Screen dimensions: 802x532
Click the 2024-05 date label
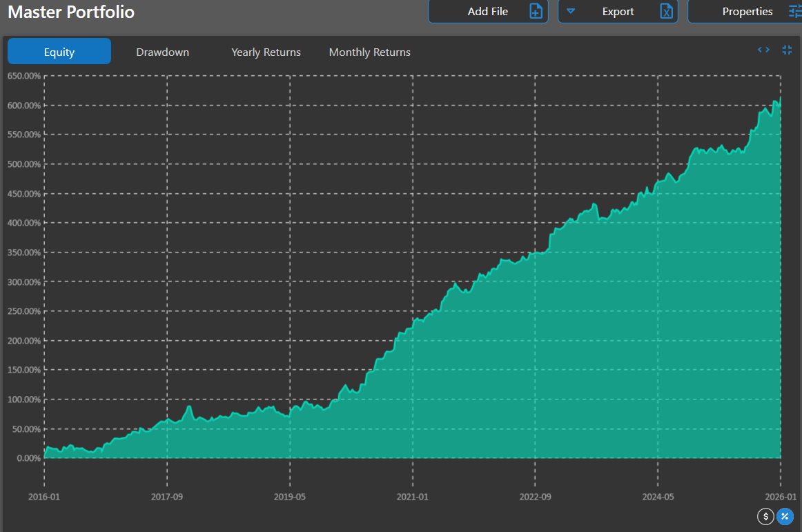[x=658, y=497]
